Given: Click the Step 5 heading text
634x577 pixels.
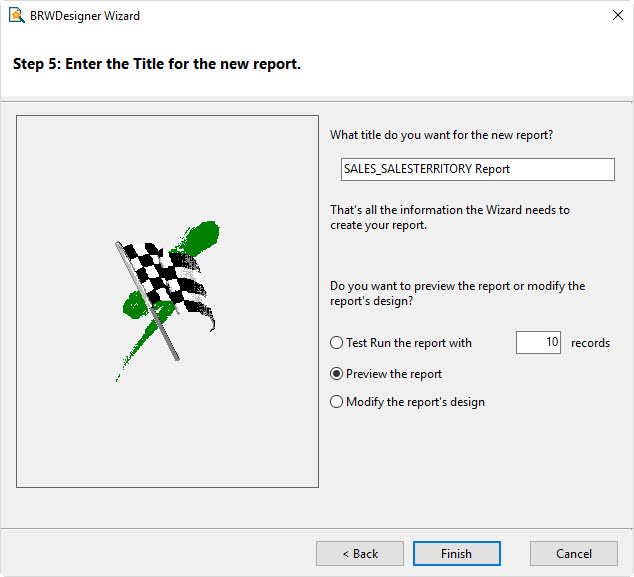Looking at the screenshot, I should 157,64.
